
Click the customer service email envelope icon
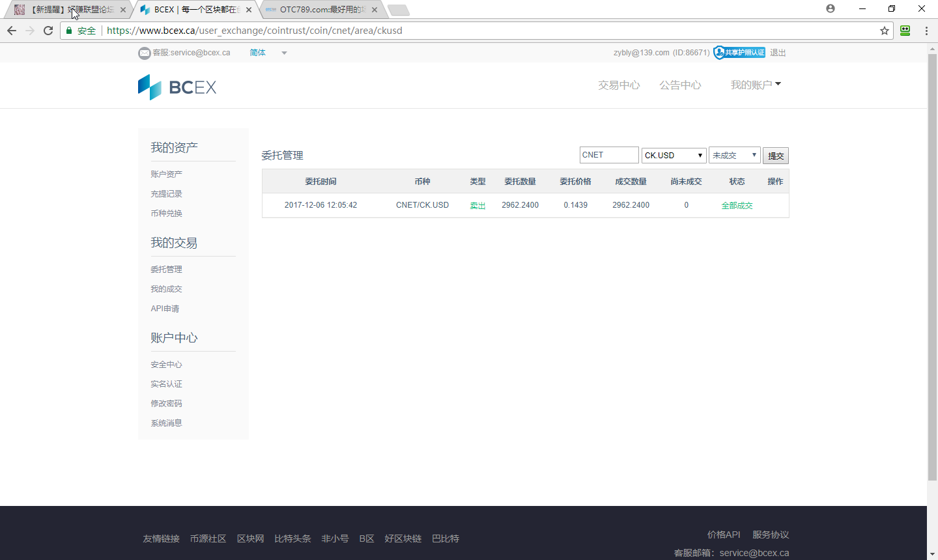(144, 53)
